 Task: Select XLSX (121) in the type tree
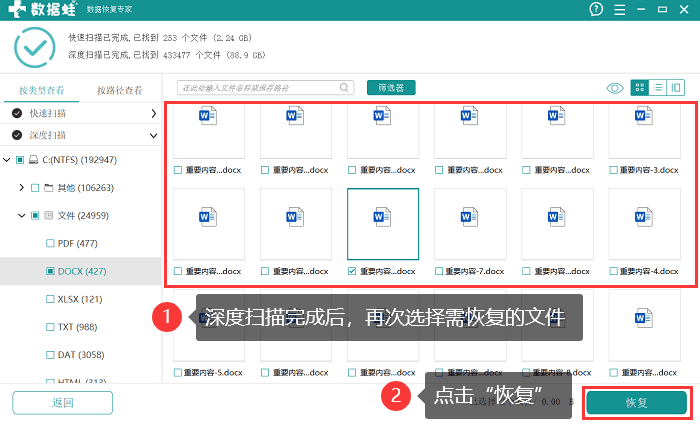pyautogui.click(x=80, y=299)
